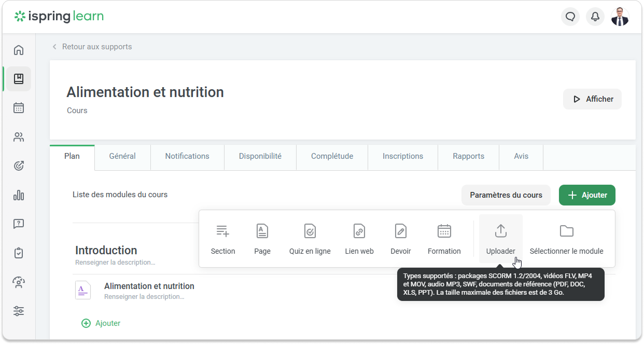Open Paramètres du cours

[x=506, y=195]
